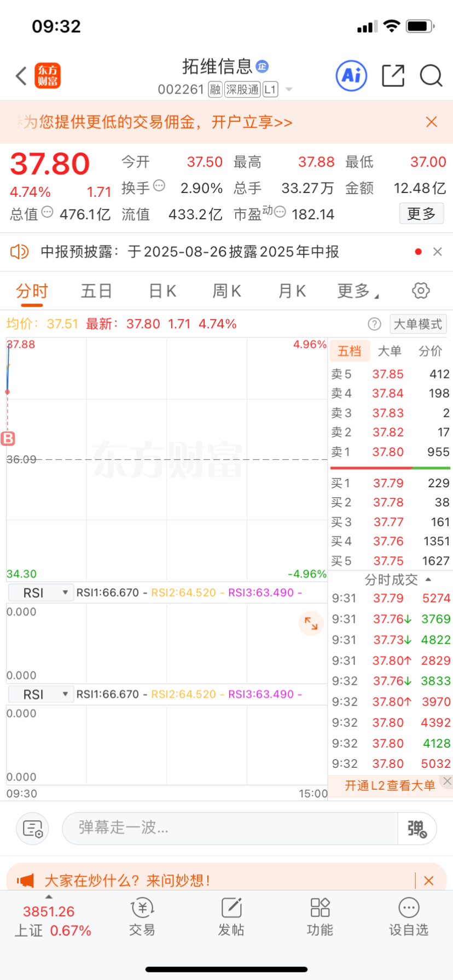Open the 东方财富 orange logo
453x980 pixels.
tap(48, 76)
